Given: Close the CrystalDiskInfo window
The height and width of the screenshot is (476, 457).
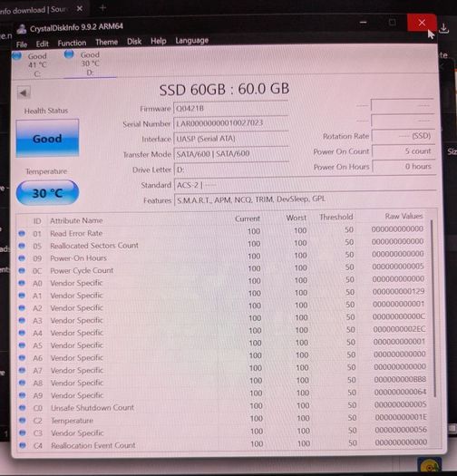Looking at the screenshot, I should pyautogui.click(x=422, y=23).
